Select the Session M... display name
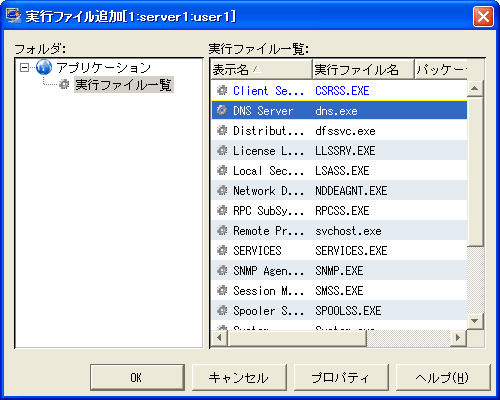The height and width of the screenshot is (400, 500). [x=268, y=291]
